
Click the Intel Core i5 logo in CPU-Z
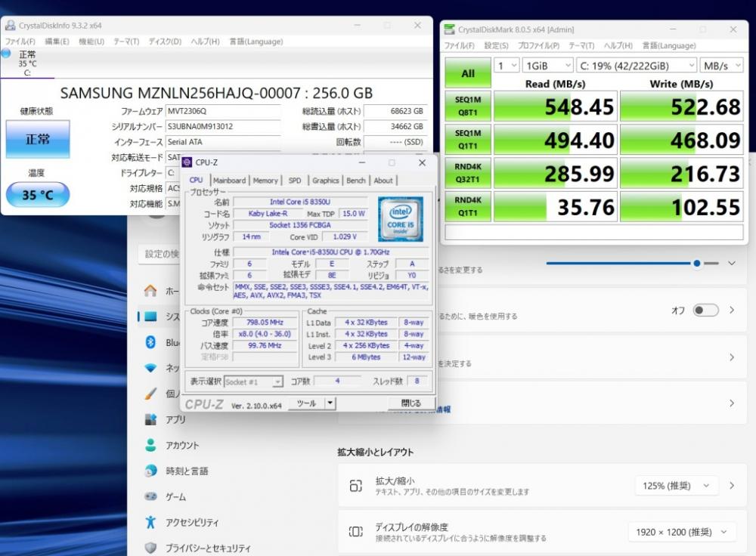pyautogui.click(x=400, y=219)
